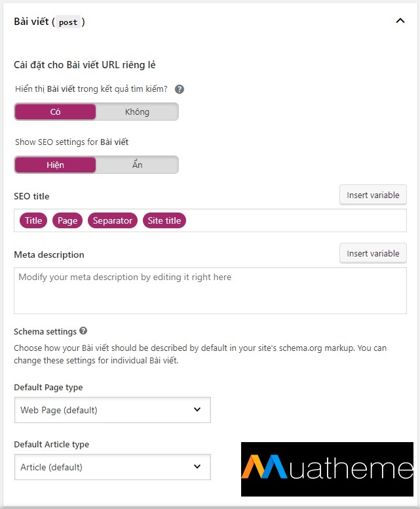Click the Page variable tag
This screenshot has width=420, height=509.
pos(67,220)
